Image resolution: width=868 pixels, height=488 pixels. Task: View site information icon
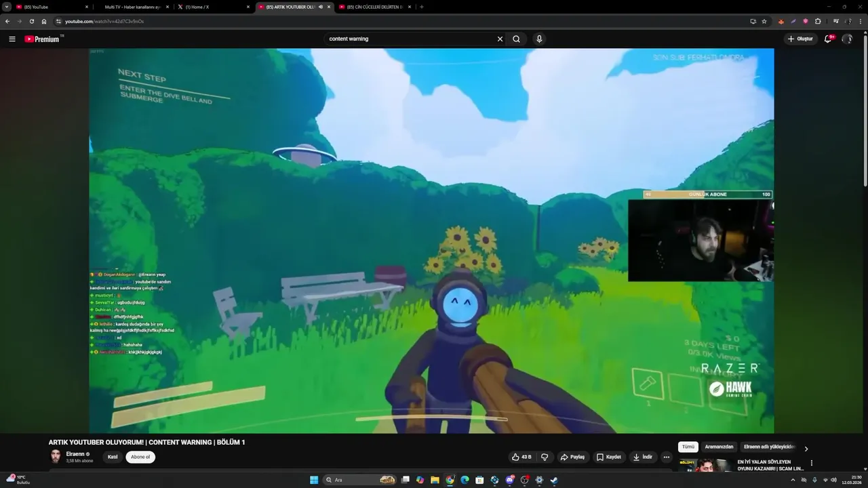click(59, 21)
